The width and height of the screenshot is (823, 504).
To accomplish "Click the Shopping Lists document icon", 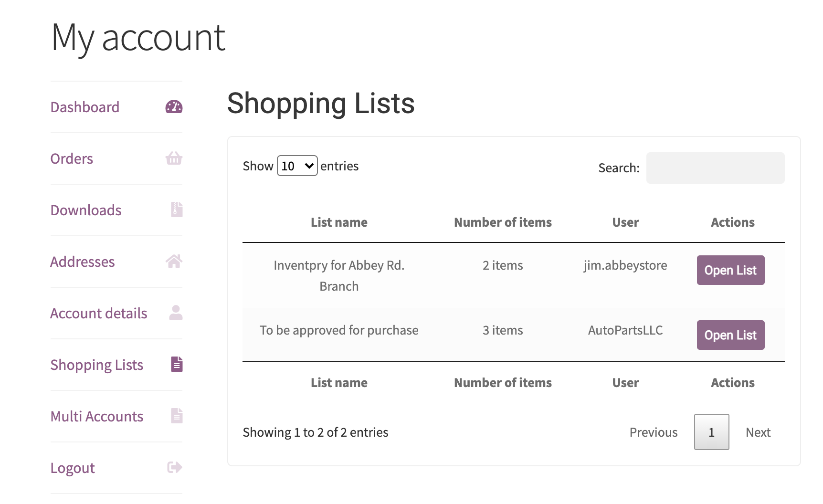I will click(x=177, y=364).
